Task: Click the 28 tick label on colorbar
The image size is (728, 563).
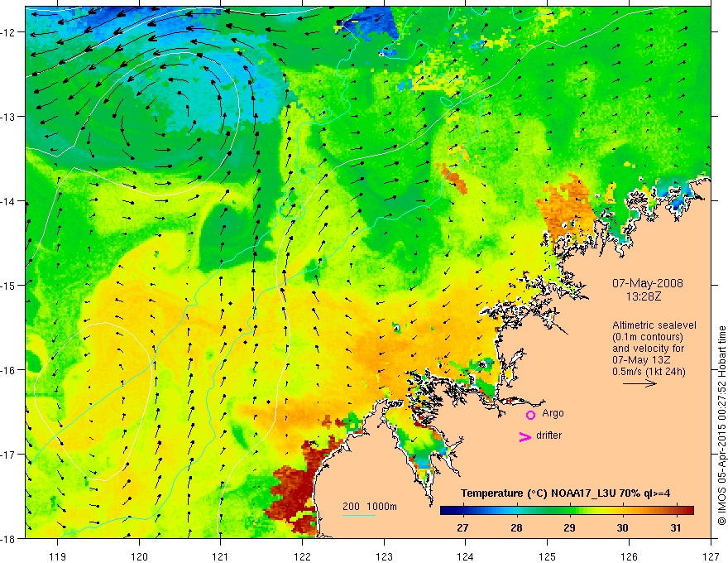Action: [516, 527]
